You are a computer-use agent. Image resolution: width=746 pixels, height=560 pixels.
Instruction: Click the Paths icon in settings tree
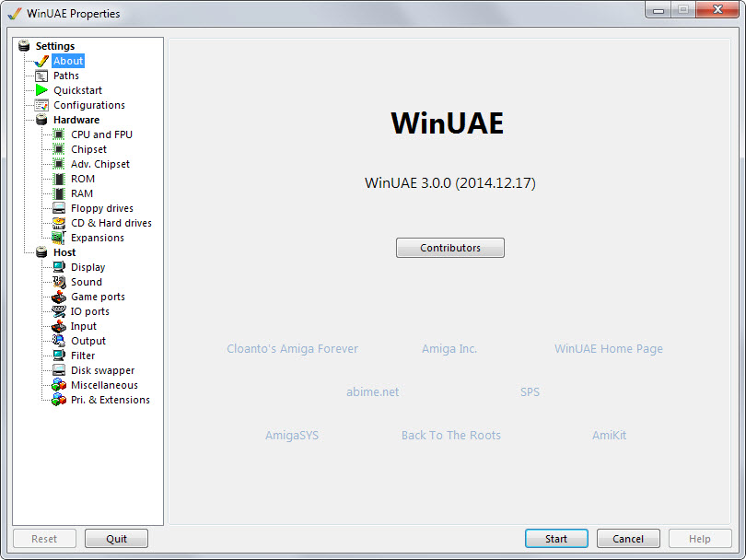tap(41, 76)
